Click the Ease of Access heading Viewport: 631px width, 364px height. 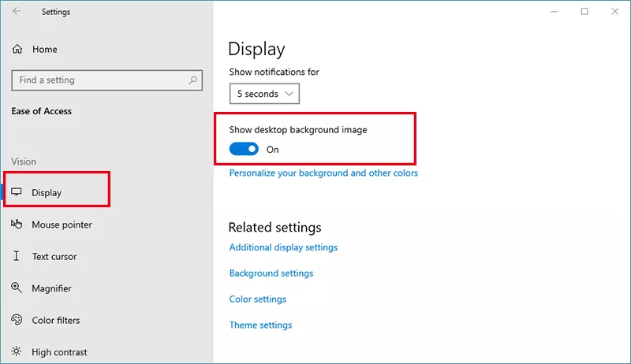point(42,111)
